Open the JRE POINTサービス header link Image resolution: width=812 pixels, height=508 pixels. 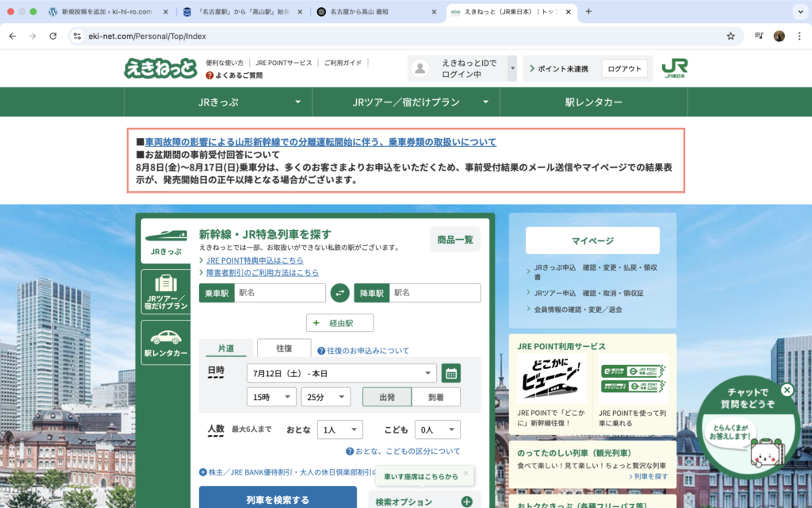[284, 63]
